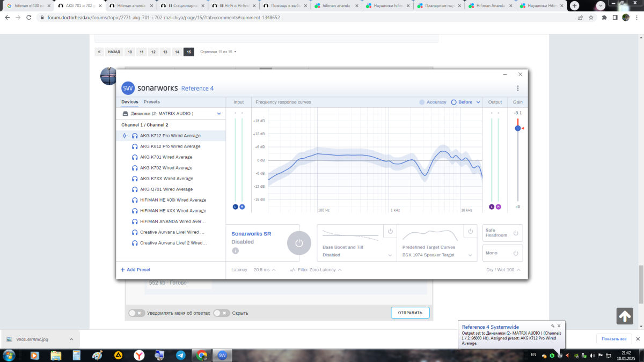Viewport: 644px width, 362px height.
Task: Enable the Mono switch
Action: click(x=515, y=253)
